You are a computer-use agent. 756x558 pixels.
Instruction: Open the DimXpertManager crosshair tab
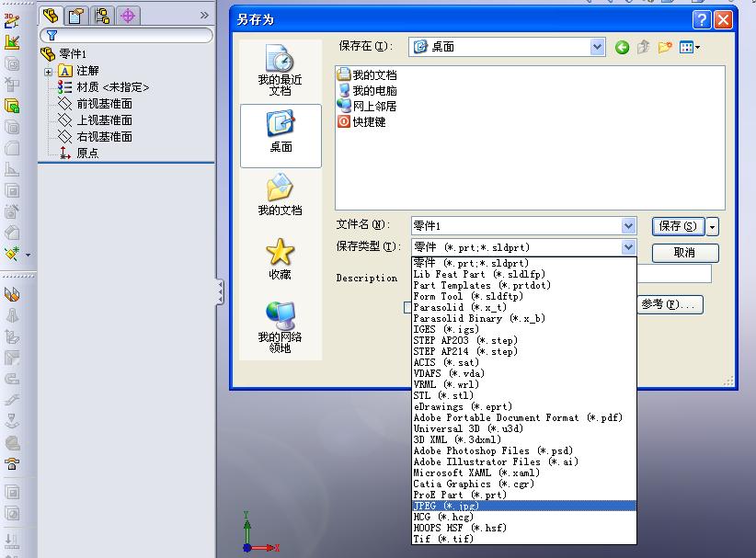(x=128, y=16)
